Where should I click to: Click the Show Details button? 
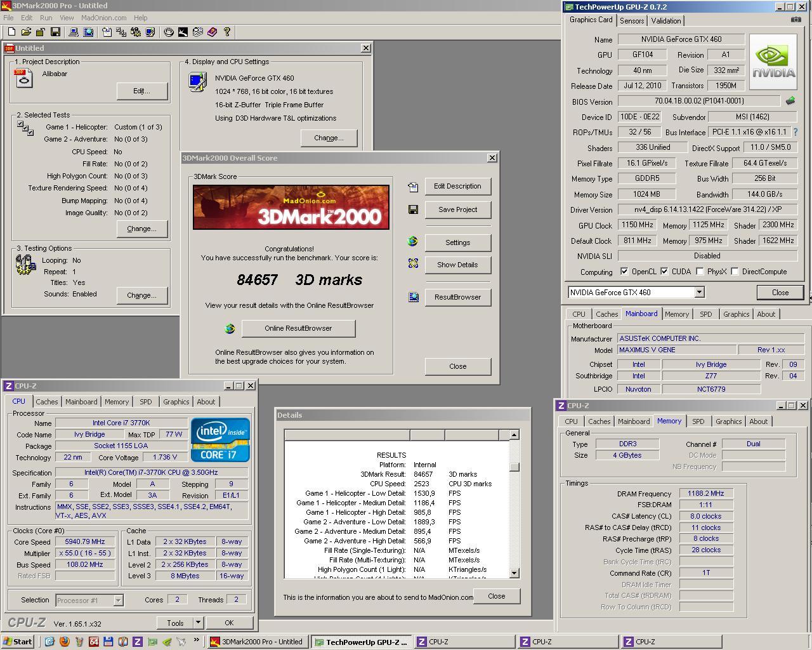[x=457, y=265]
